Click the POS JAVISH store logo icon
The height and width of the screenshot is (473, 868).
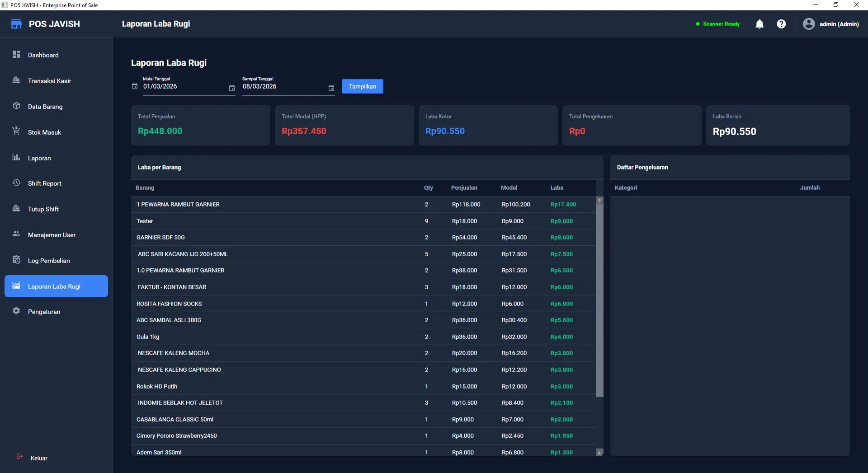[x=16, y=24]
